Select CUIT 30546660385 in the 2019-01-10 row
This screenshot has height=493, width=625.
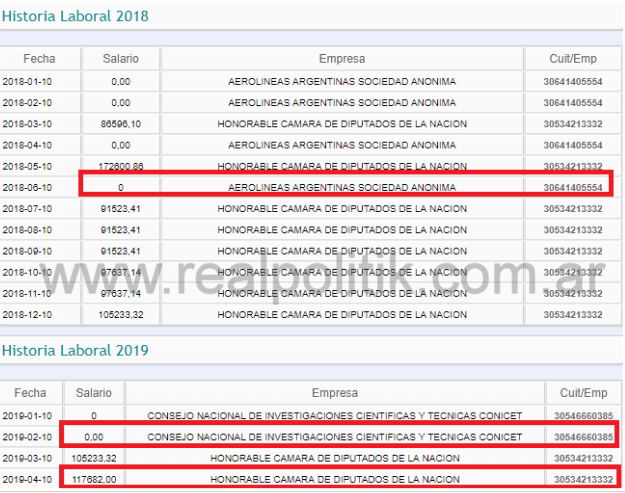point(584,416)
